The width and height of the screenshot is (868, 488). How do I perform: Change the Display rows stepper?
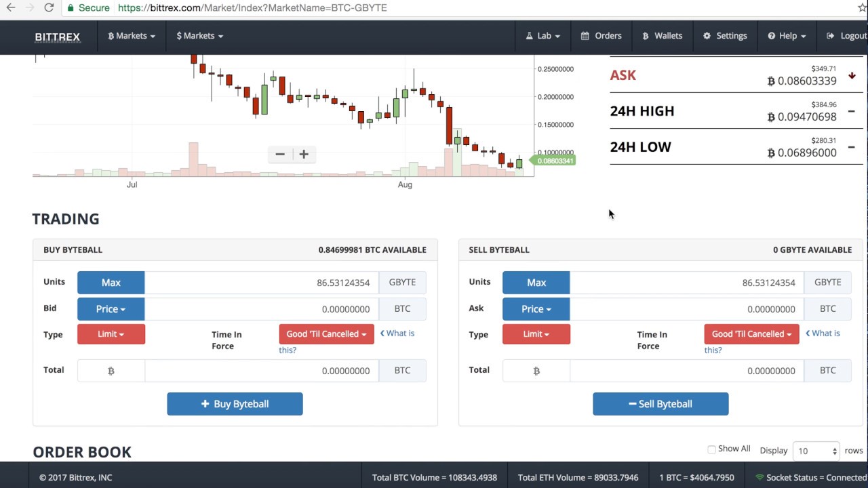coord(817,451)
